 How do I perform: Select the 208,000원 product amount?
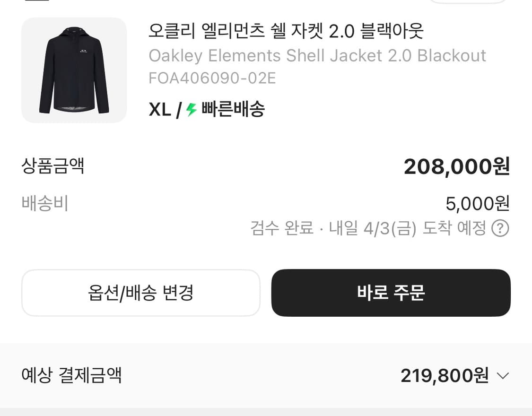pos(455,167)
